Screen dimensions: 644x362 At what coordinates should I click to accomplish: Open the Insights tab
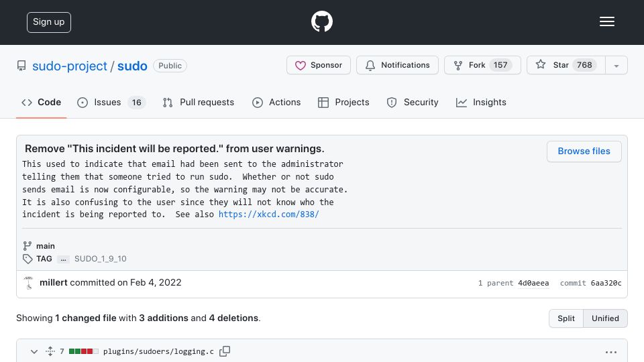coord(481,102)
